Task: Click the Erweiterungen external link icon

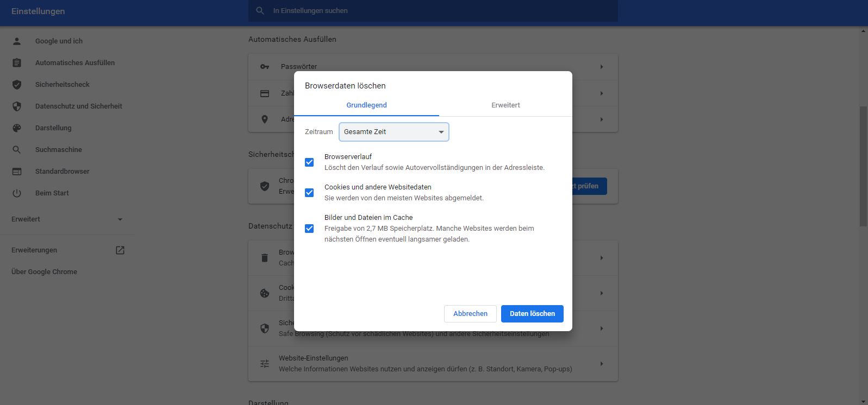Action: click(x=120, y=250)
